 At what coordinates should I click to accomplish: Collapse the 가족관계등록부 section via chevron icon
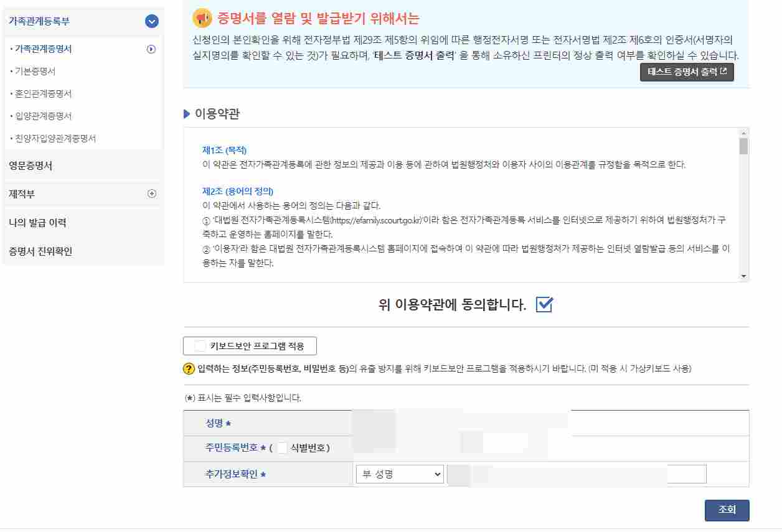(x=151, y=21)
